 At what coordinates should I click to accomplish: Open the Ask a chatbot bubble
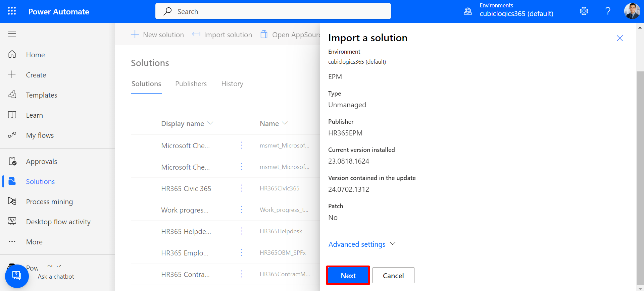point(17,276)
